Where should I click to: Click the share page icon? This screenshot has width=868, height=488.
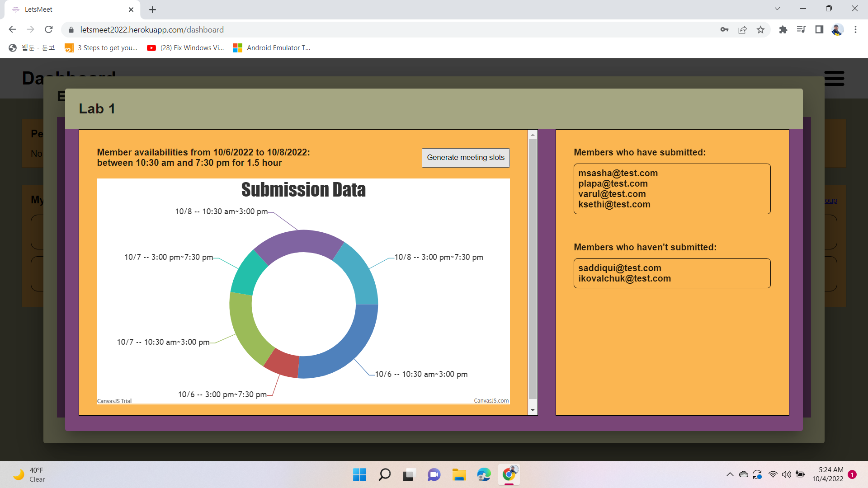point(742,30)
